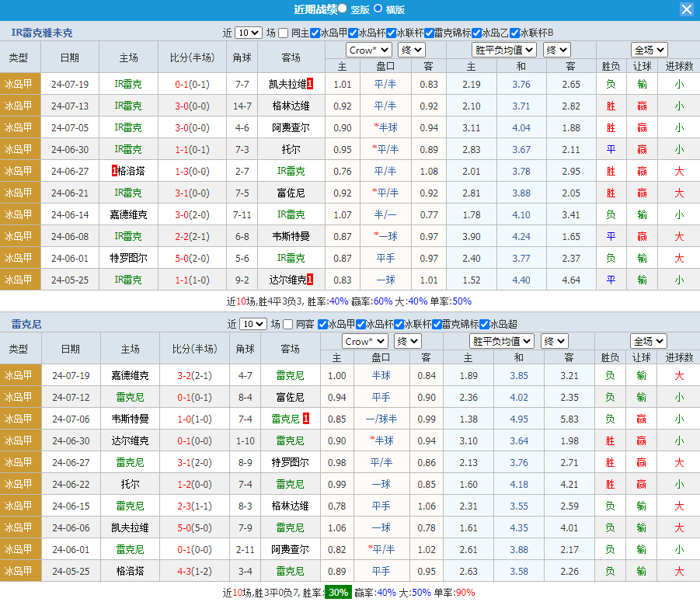This screenshot has width=700, height=602.
Task: Open match count dropdown in the IR雷克雅未克 section
Action: click(x=249, y=33)
